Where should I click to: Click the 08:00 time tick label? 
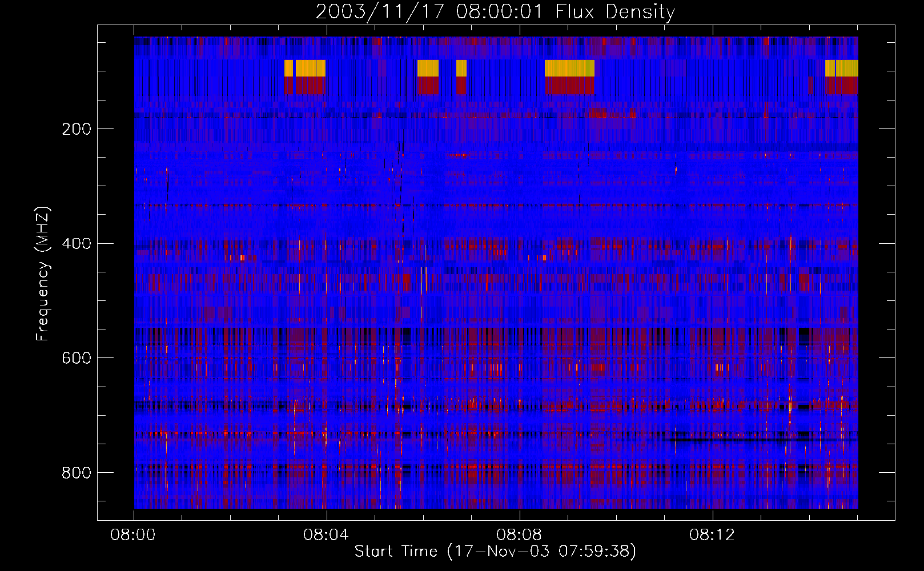(133, 535)
